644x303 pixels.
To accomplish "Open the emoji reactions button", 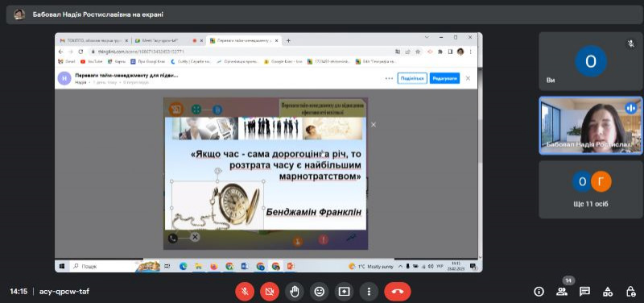I will click(319, 292).
